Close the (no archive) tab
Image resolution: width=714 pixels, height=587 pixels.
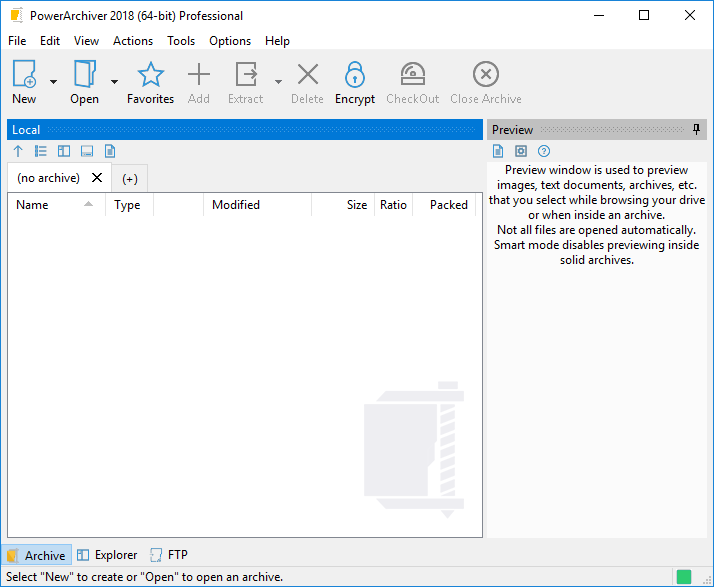click(x=97, y=177)
